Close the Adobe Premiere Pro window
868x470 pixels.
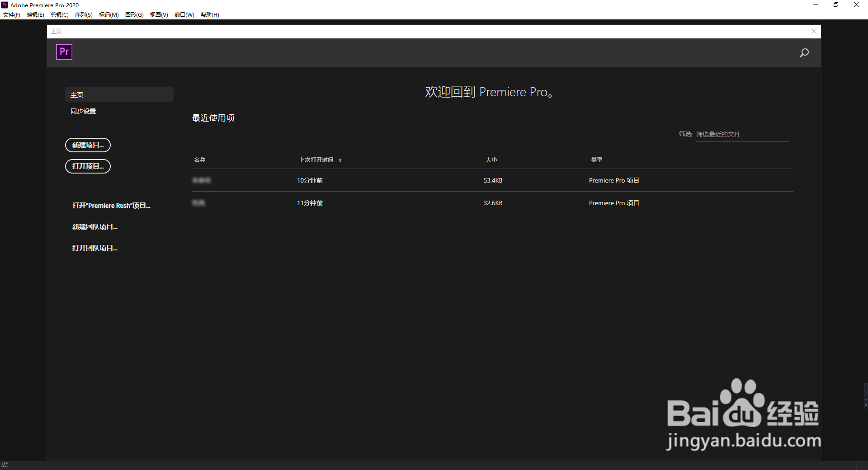(x=857, y=5)
